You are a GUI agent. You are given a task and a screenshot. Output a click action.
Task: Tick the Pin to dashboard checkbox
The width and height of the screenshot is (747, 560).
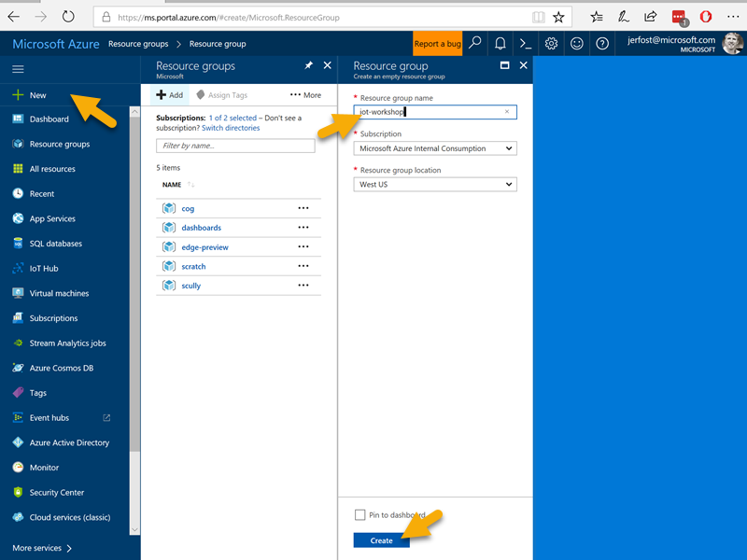click(x=360, y=515)
